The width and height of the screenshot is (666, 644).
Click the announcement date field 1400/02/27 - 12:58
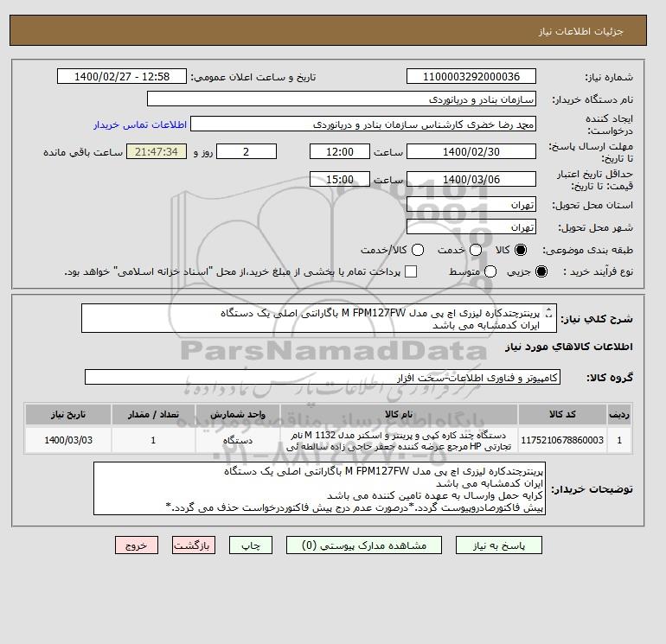point(122,76)
